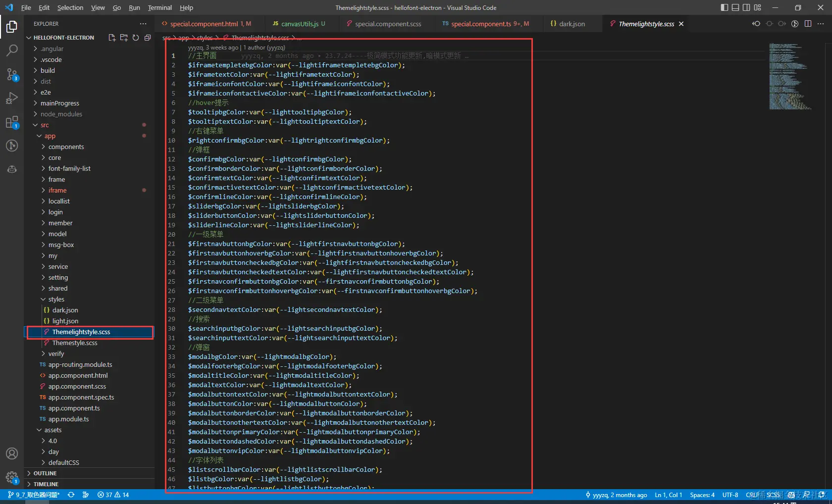Expand the node_modules folder
This screenshot has width=832, height=504.
point(36,114)
